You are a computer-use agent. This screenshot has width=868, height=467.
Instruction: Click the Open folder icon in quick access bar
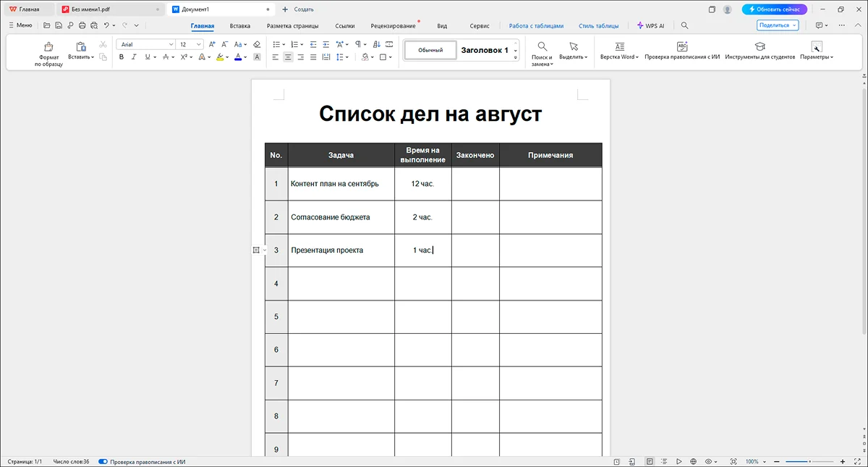(x=46, y=25)
